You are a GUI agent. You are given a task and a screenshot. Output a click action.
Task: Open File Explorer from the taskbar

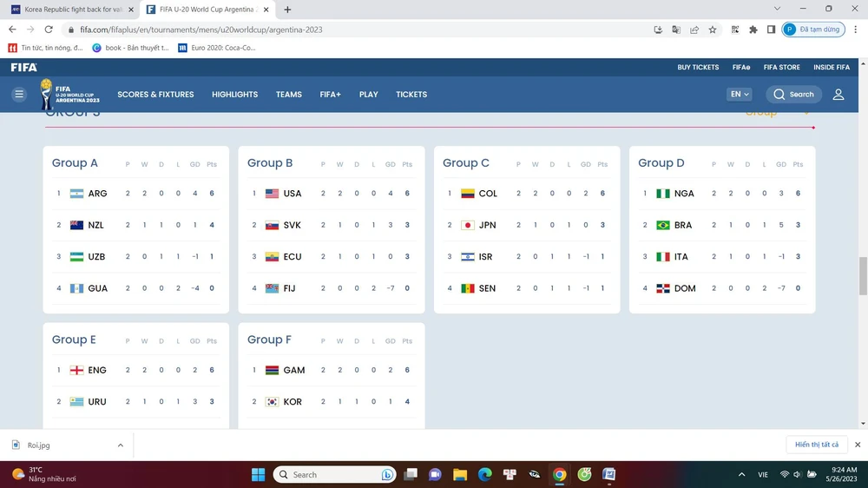(x=460, y=474)
